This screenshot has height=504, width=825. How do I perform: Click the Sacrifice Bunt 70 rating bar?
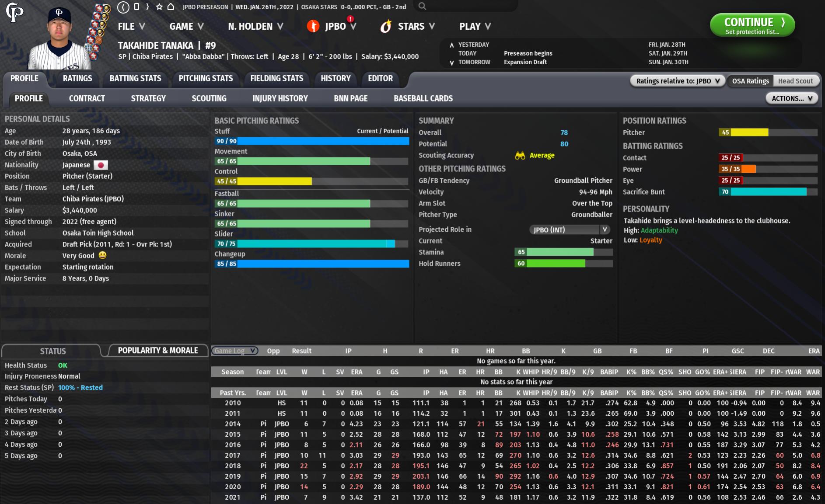768,192
